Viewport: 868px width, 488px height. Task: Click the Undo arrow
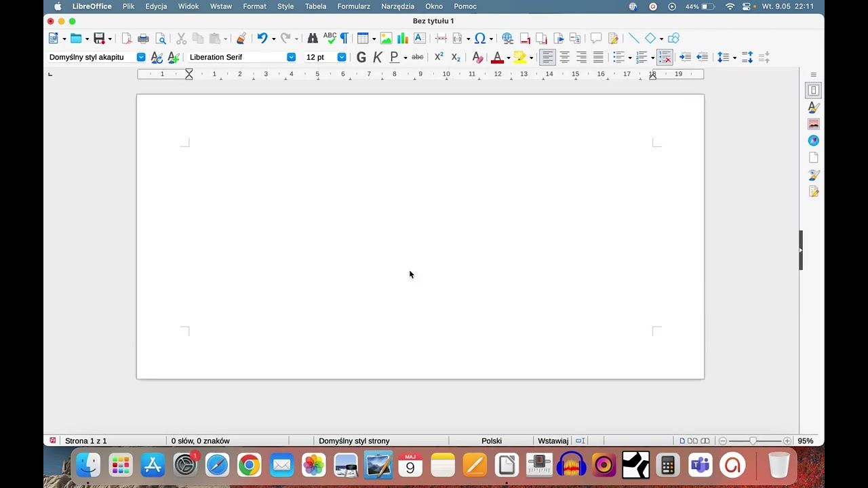click(x=262, y=39)
